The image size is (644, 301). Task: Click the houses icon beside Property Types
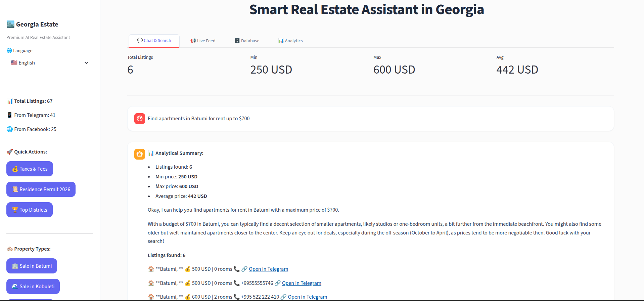(10, 249)
